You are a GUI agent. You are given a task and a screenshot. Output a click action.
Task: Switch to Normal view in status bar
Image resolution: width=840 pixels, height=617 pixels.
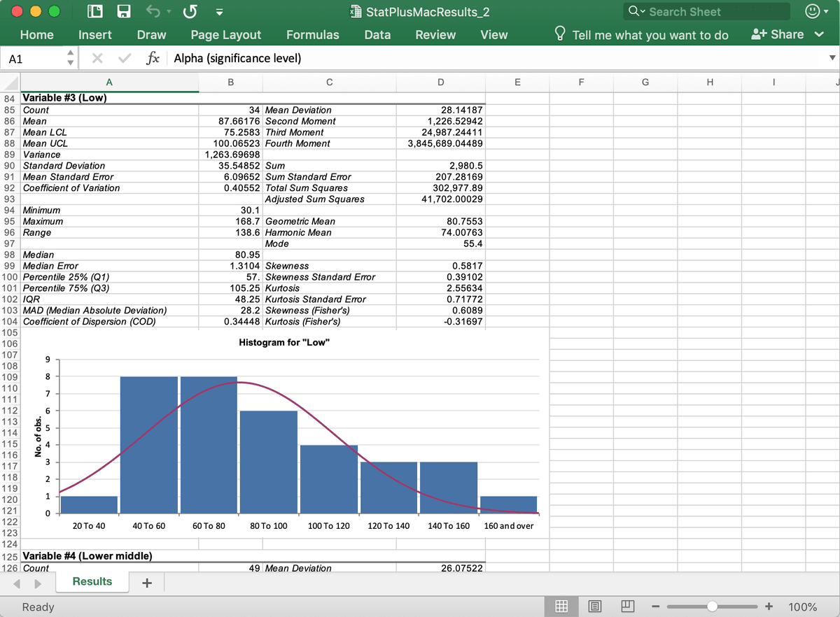(561, 607)
